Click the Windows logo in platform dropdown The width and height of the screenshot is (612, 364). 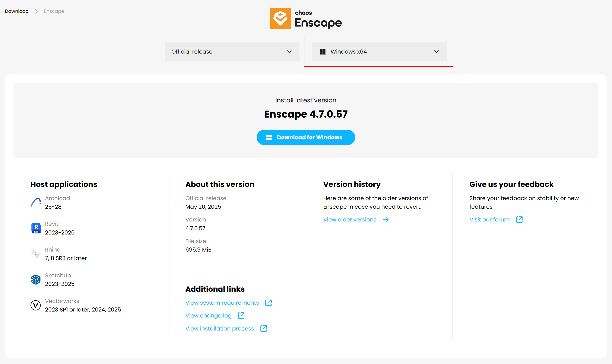click(x=323, y=52)
